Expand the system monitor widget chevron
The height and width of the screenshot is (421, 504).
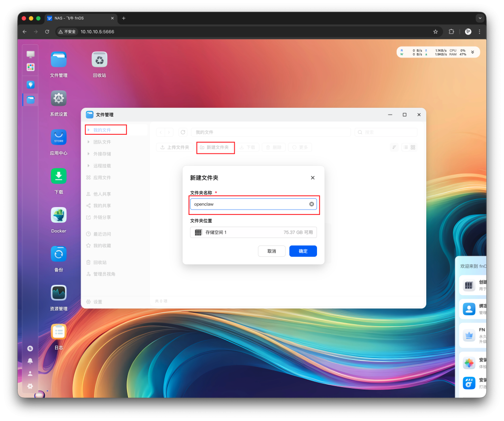coord(472,52)
